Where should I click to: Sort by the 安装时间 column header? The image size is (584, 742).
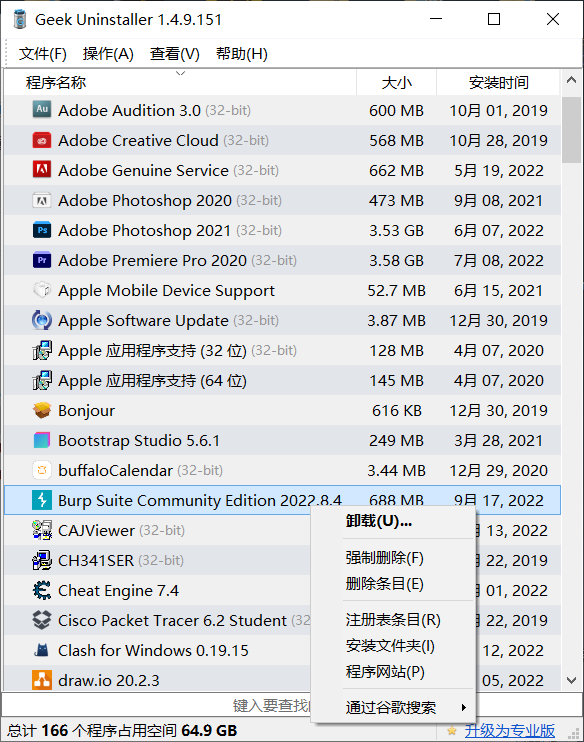[x=498, y=82]
